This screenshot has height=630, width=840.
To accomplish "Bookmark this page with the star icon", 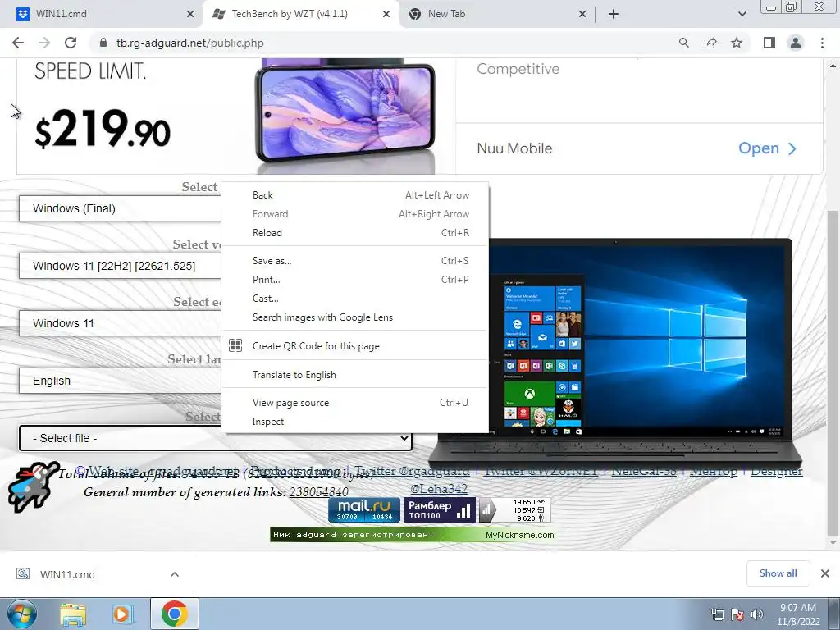I will pyautogui.click(x=737, y=43).
